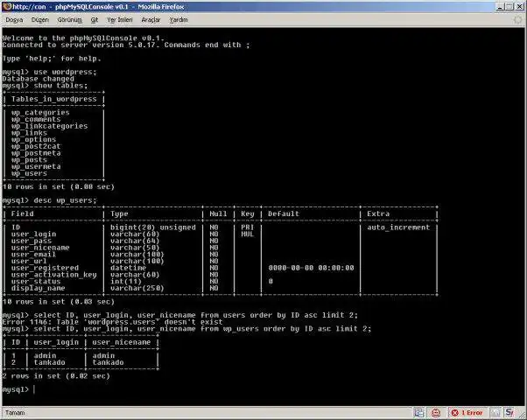This screenshot has height=420, width=527.
Task: Open the Görünüm menu
Action: coord(69,20)
